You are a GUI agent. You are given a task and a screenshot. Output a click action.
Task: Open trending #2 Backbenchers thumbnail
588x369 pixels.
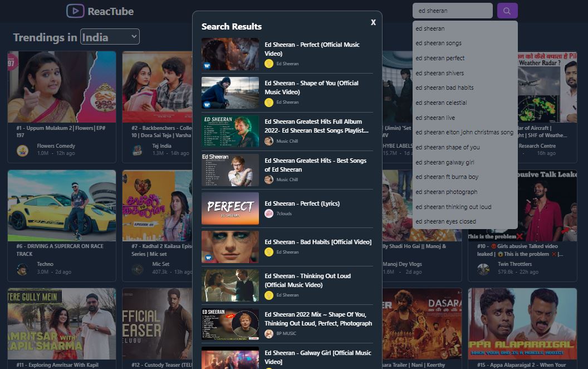[157, 87]
